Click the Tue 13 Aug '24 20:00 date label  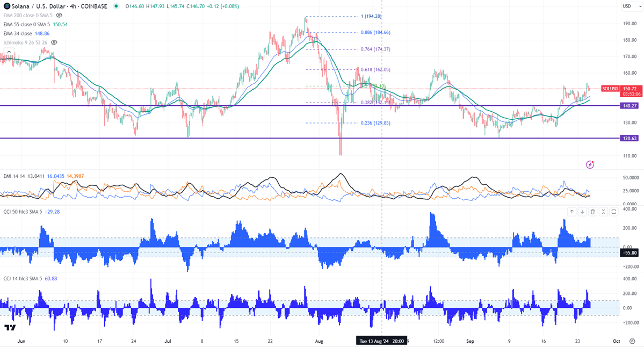pos(381,341)
